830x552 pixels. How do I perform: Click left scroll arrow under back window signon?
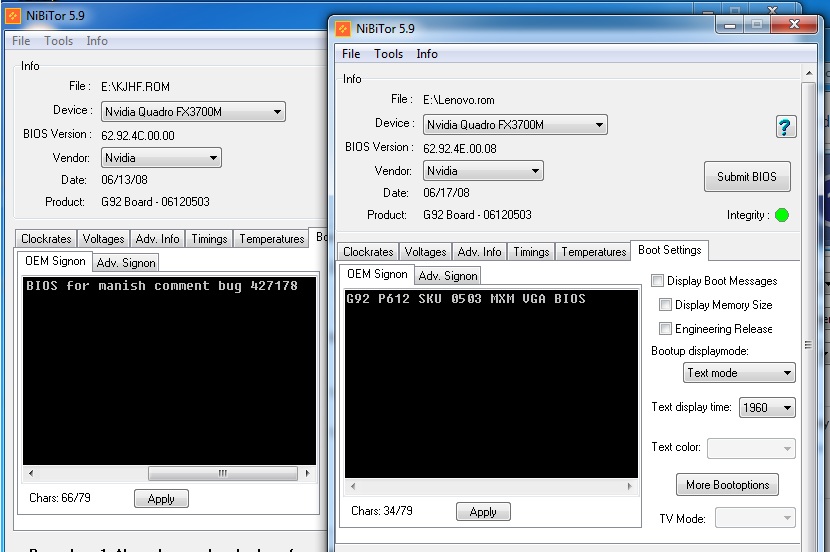tap(31, 473)
